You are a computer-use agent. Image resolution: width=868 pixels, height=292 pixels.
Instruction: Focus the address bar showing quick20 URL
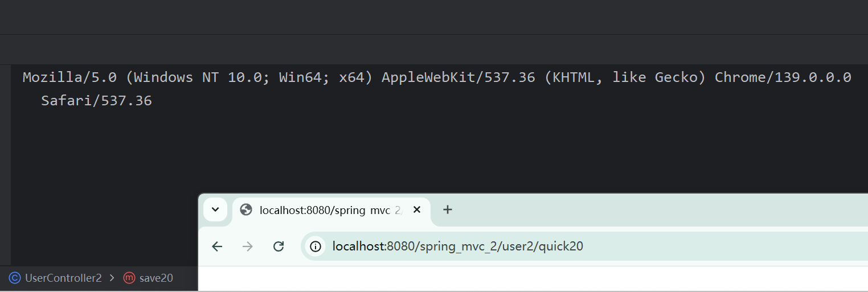pos(584,246)
